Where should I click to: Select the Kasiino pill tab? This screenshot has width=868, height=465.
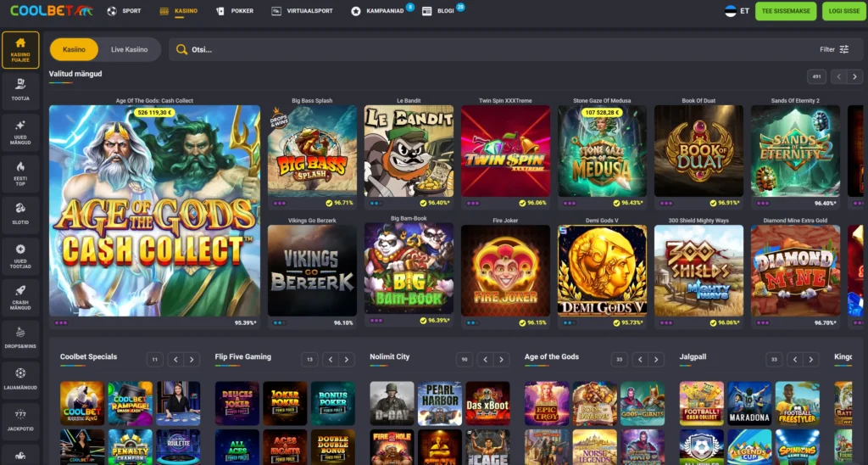click(x=75, y=49)
